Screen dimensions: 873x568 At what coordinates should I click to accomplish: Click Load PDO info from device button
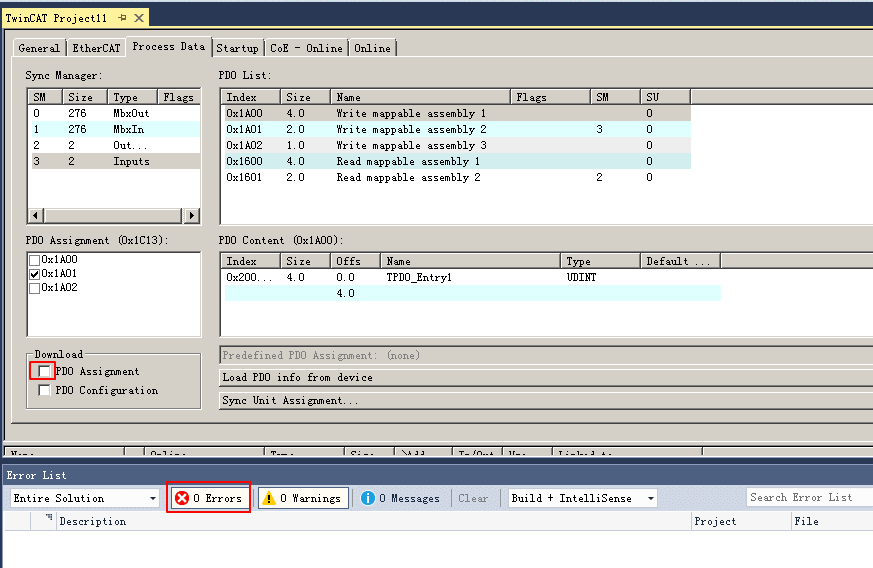tap(297, 377)
